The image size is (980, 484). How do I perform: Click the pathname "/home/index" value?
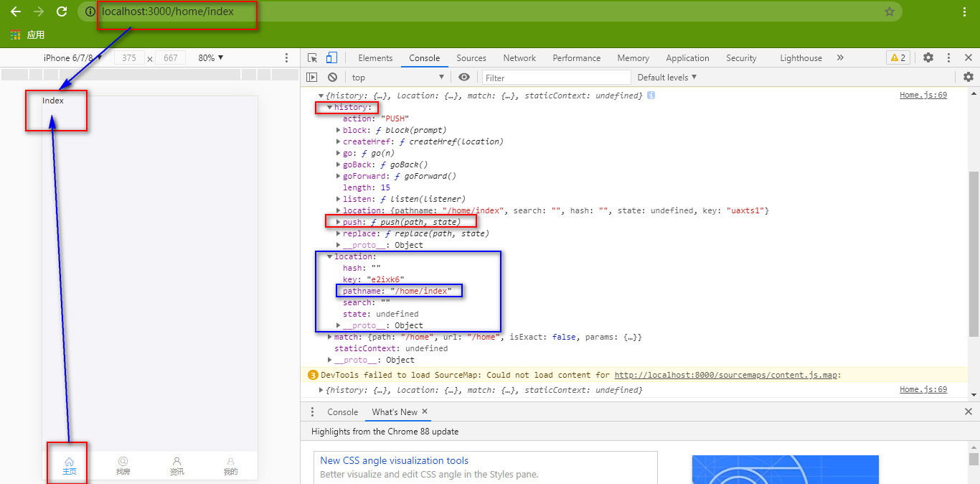[421, 291]
